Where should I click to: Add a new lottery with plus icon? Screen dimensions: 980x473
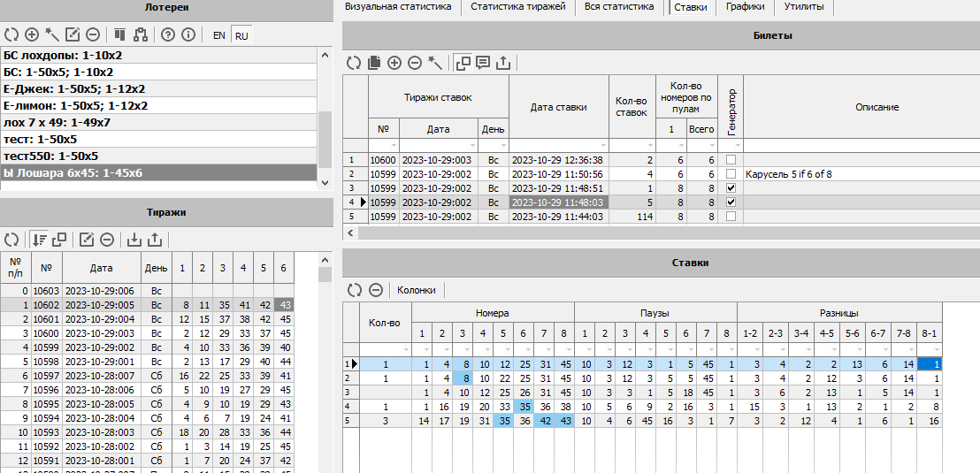[31, 34]
